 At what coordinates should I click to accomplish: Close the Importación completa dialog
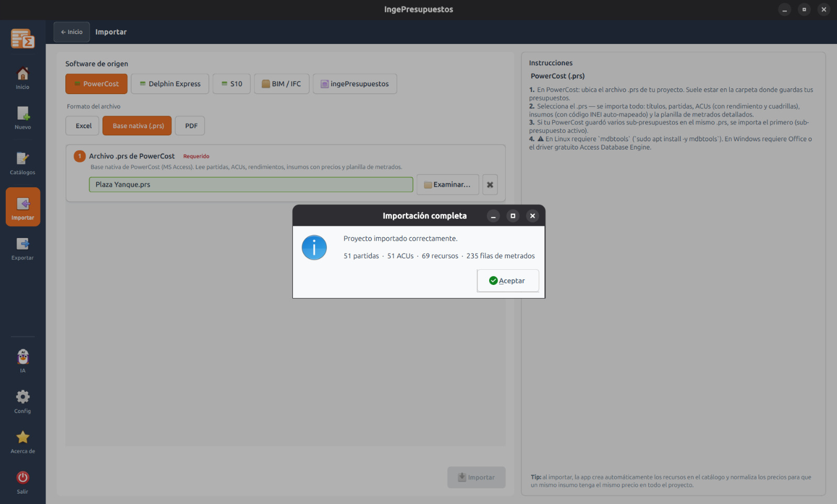[x=533, y=216]
